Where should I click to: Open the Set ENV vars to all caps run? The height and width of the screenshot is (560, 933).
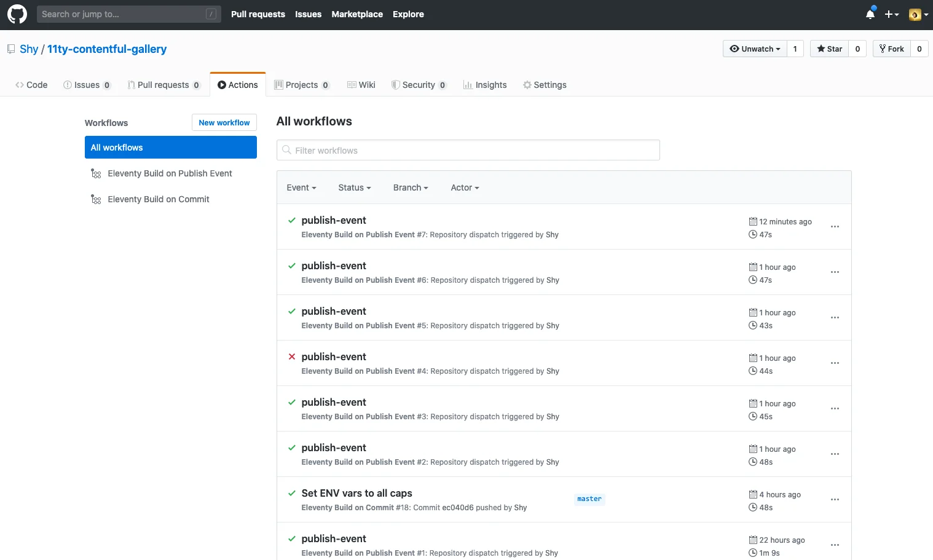[x=356, y=493]
